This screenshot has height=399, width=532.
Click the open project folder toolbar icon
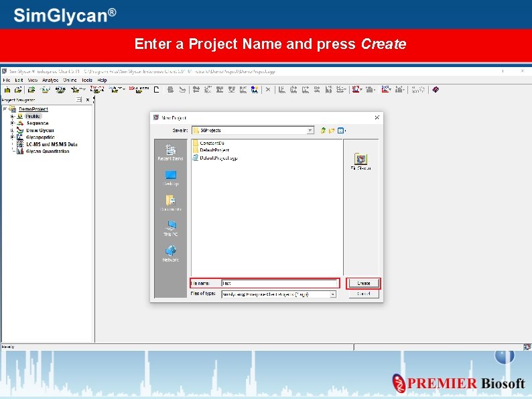pyautogui.click(x=18, y=90)
